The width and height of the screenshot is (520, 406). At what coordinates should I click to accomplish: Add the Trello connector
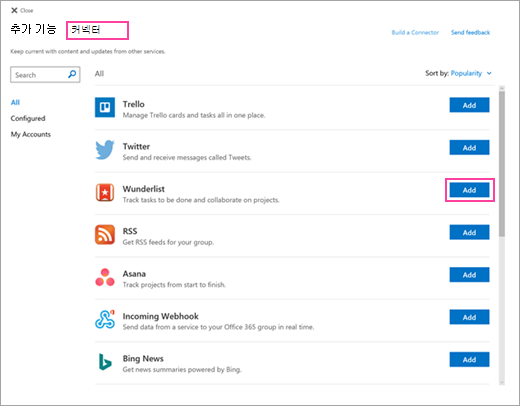469,105
